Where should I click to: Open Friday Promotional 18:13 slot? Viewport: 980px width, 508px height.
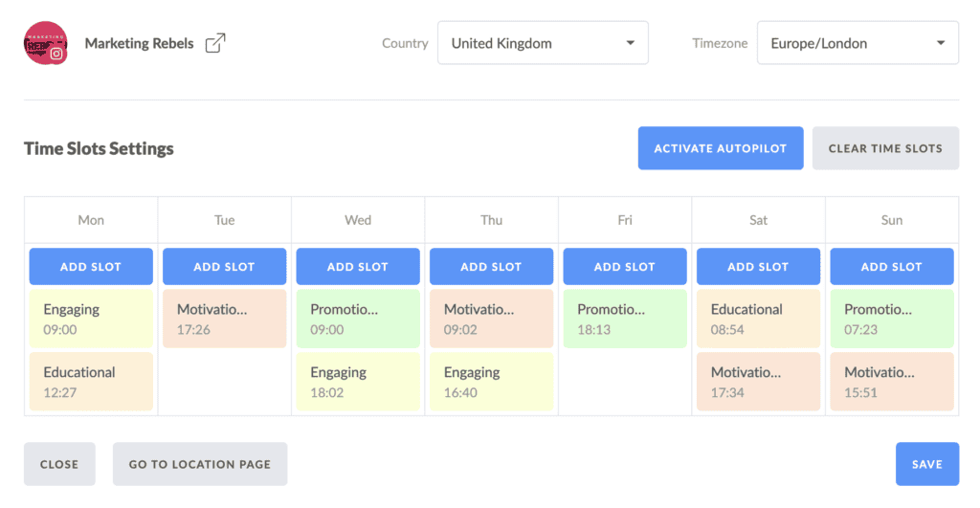pyautogui.click(x=625, y=319)
